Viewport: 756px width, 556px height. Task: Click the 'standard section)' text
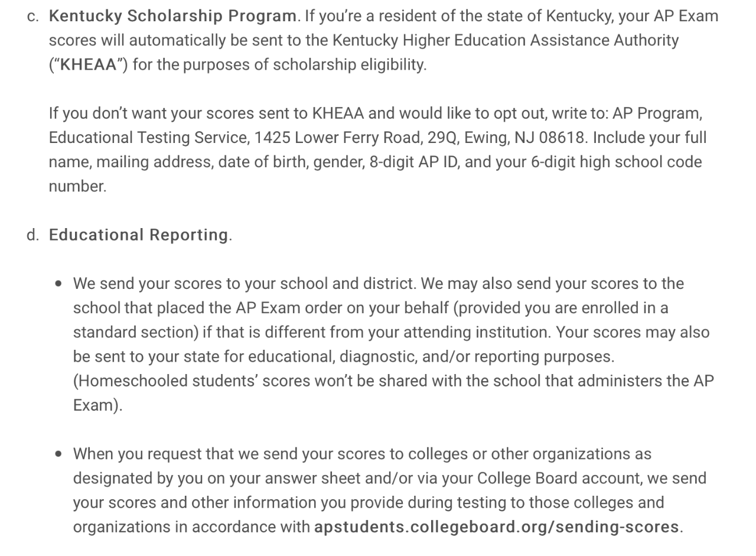tap(135, 333)
